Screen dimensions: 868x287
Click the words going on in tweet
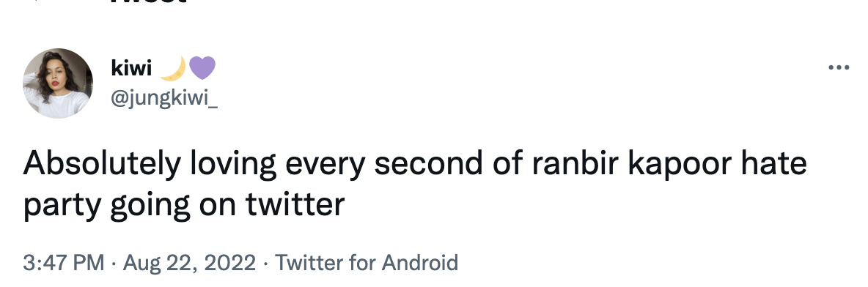[173, 205]
